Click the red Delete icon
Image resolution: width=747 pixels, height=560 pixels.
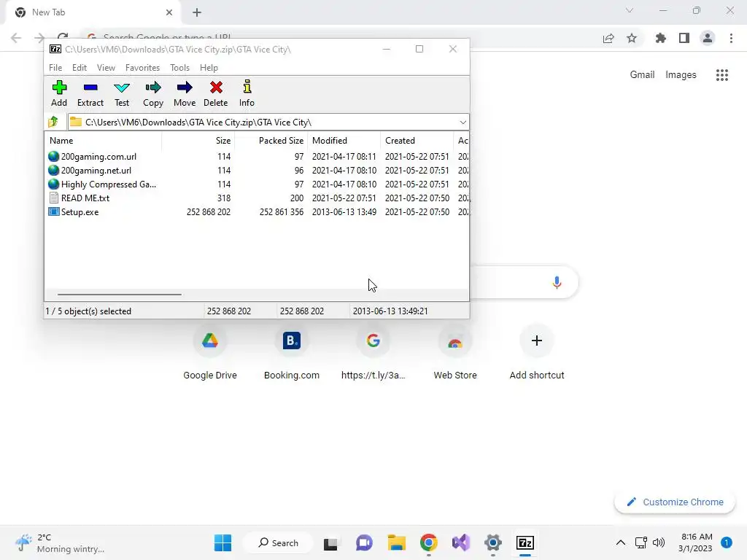click(216, 93)
